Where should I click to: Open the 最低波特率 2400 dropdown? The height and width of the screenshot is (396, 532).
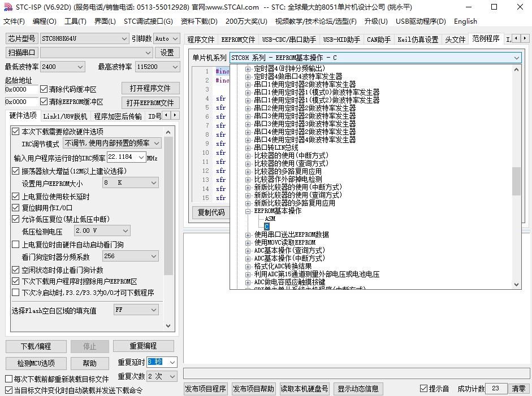[x=80, y=67]
